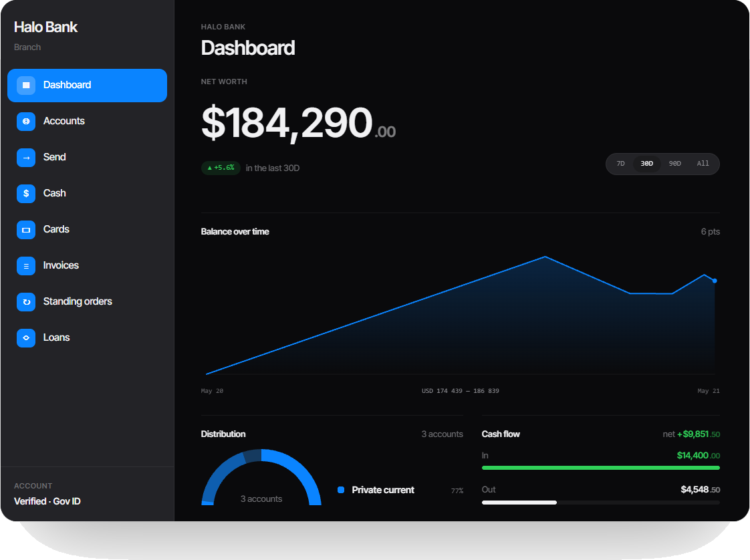
Task: Click the Accounts sidebar icon
Action: click(26, 122)
